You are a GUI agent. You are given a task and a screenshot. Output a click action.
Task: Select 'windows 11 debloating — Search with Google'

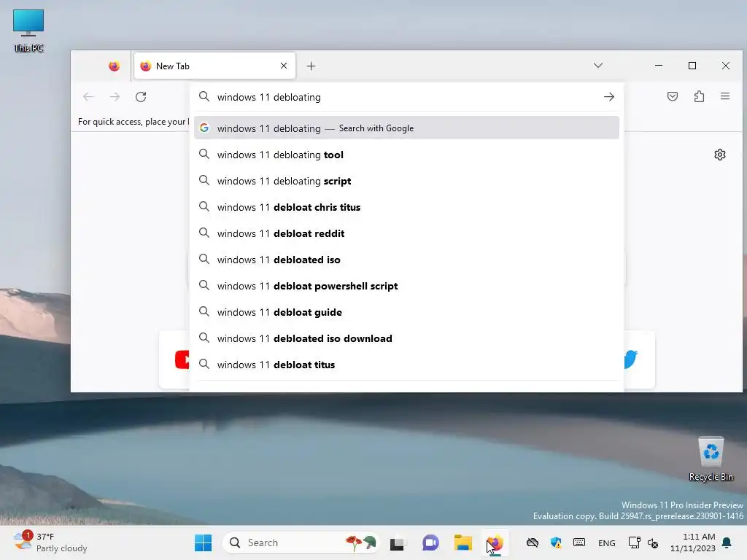pyautogui.click(x=406, y=128)
